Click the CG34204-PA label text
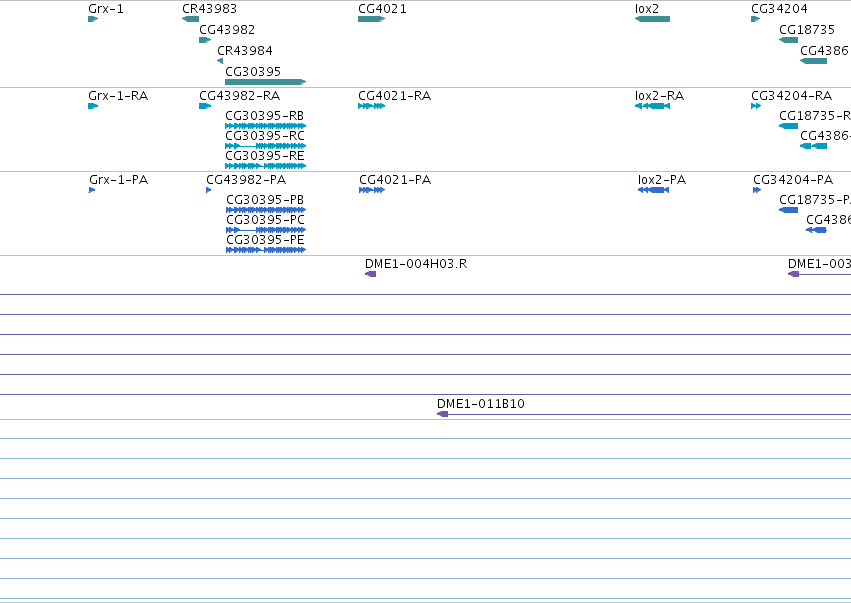Viewport: 851px width, 603px height. [x=793, y=180]
